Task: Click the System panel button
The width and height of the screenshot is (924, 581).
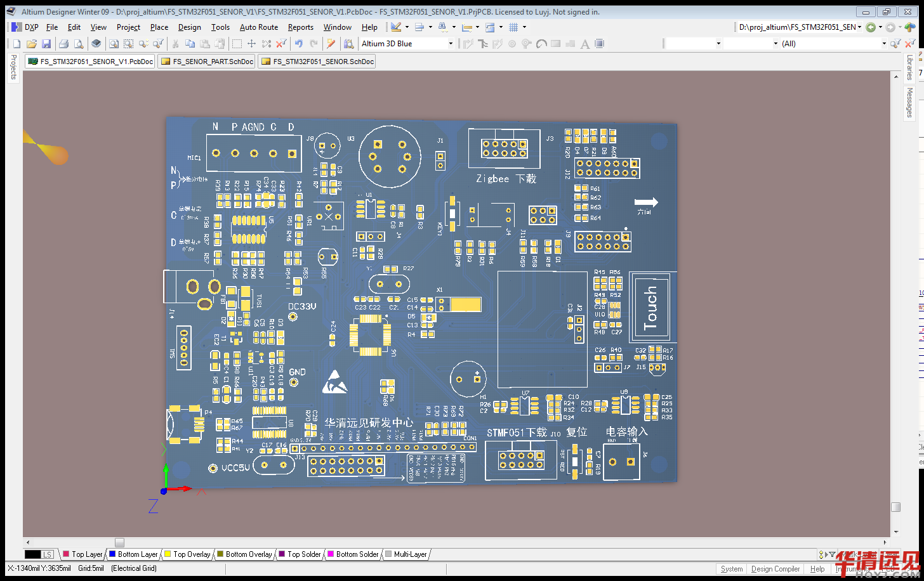Action: pos(732,569)
